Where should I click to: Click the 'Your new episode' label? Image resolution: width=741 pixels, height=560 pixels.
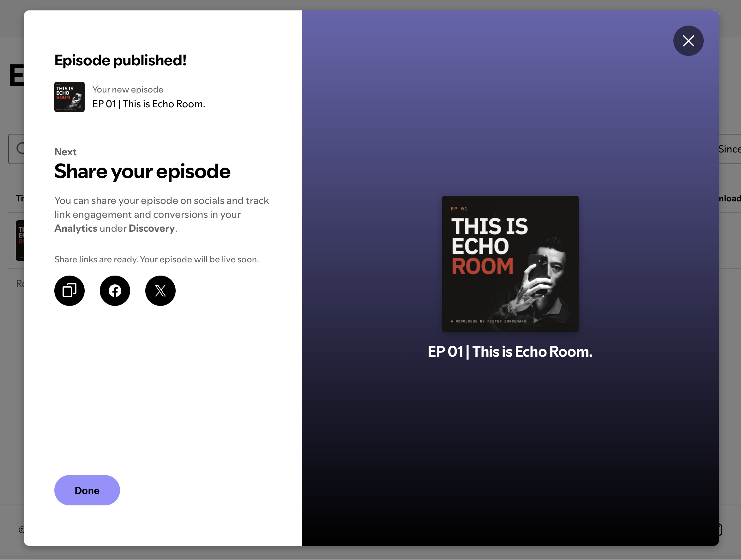128,89
